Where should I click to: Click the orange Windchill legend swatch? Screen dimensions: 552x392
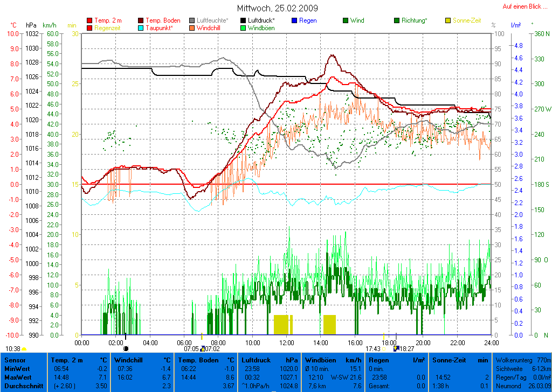tap(192, 28)
